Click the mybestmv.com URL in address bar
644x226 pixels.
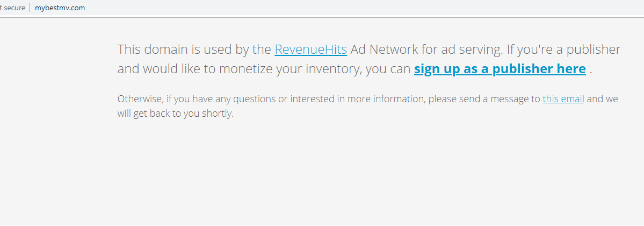(x=60, y=8)
